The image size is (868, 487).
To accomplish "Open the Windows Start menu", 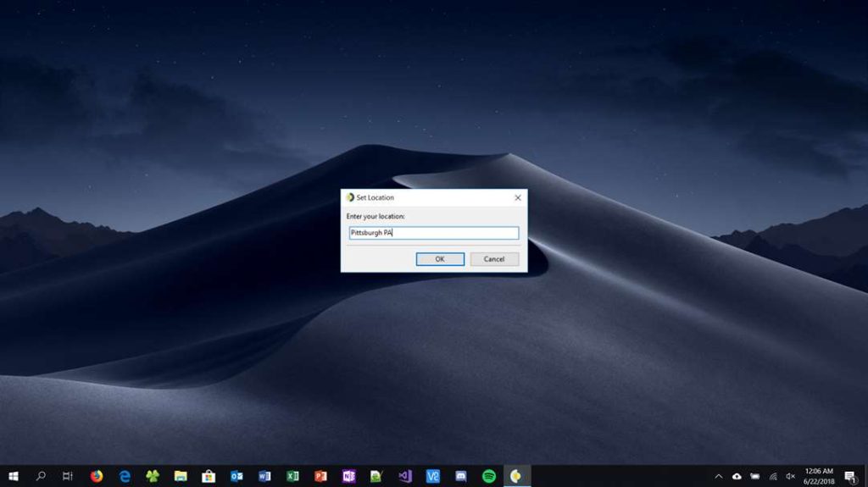I will tap(14, 476).
